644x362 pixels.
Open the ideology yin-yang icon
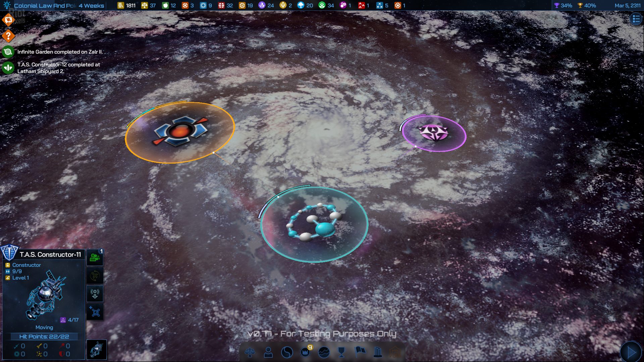point(287,352)
